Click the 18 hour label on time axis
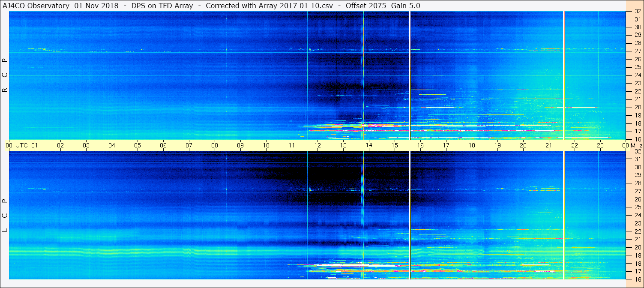Viewport: 644px width, 288px height. pyautogui.click(x=472, y=145)
